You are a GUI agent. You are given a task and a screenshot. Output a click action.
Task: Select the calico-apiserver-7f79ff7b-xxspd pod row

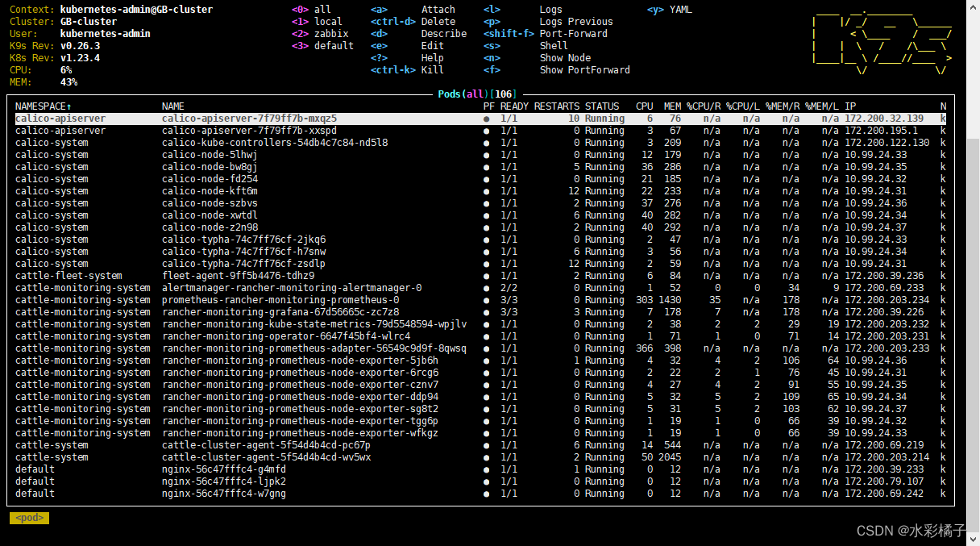click(x=480, y=131)
